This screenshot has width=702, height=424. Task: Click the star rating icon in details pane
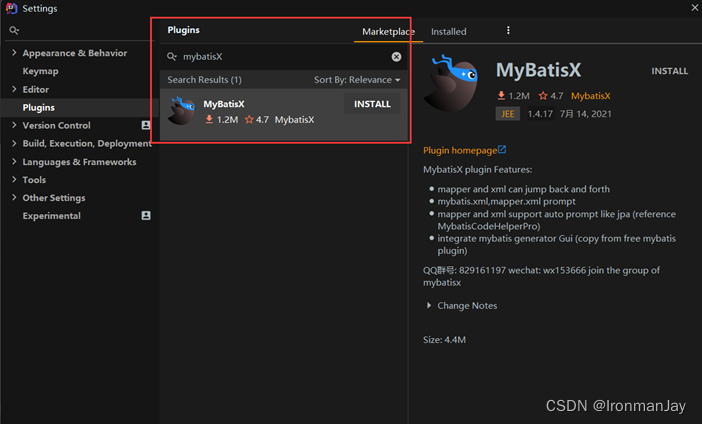[x=543, y=95]
